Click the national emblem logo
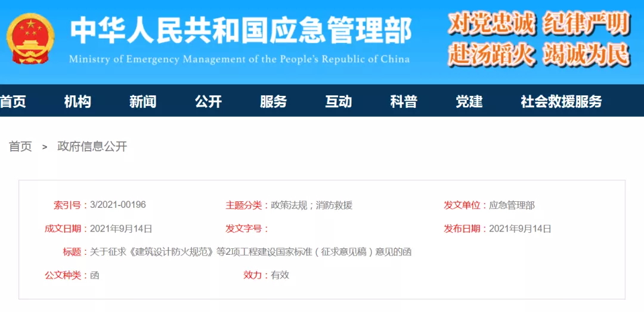 (x=31, y=38)
